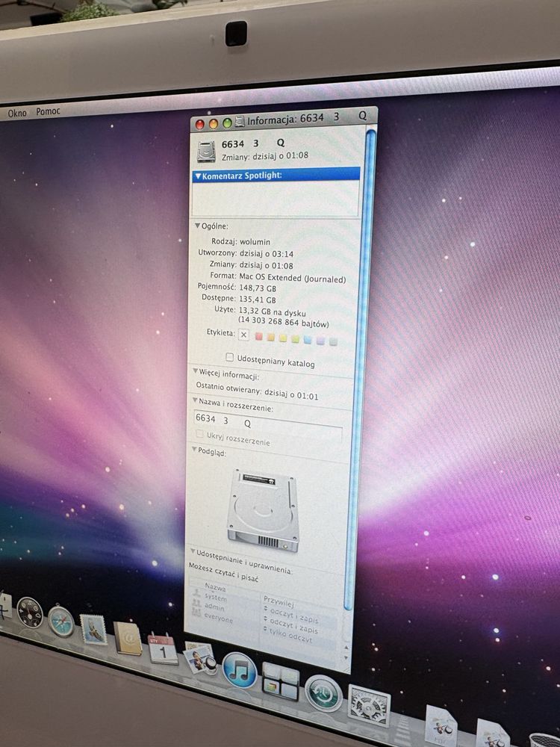Open the Trash in the Dock
This screenshot has width=560, height=747.
(x=544, y=741)
